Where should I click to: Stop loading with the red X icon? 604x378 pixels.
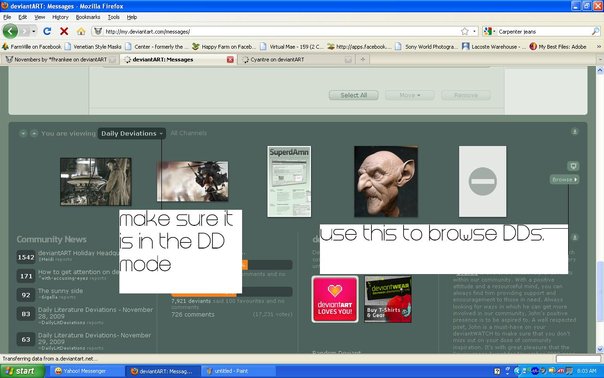point(64,31)
